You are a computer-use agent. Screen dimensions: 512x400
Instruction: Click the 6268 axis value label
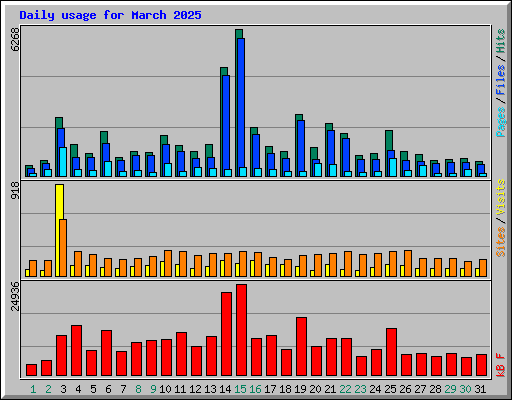tap(15, 39)
